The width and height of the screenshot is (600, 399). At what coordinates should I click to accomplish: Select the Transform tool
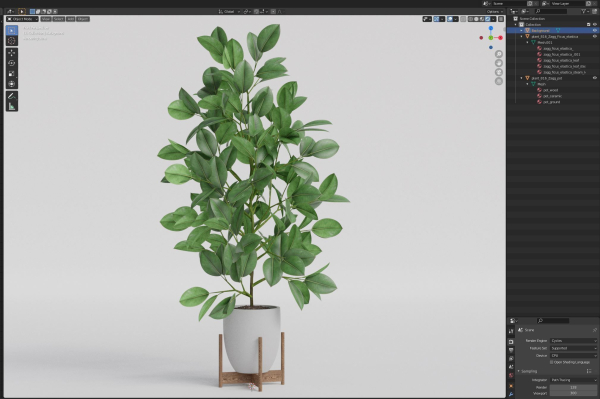12,84
